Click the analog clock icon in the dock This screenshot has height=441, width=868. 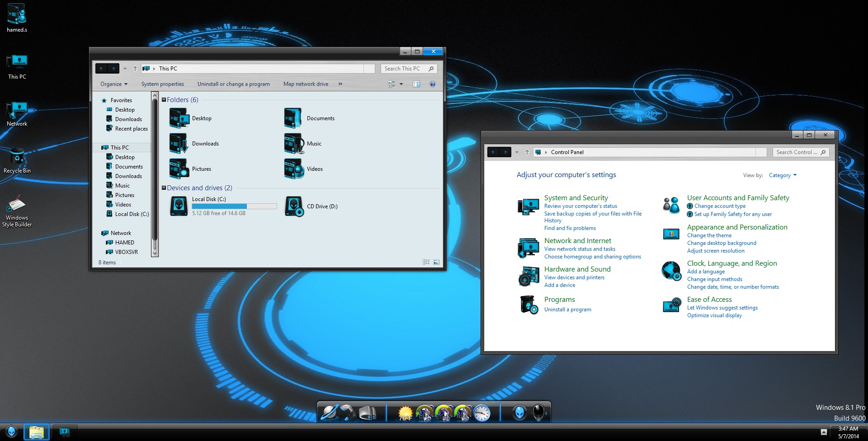point(482,413)
